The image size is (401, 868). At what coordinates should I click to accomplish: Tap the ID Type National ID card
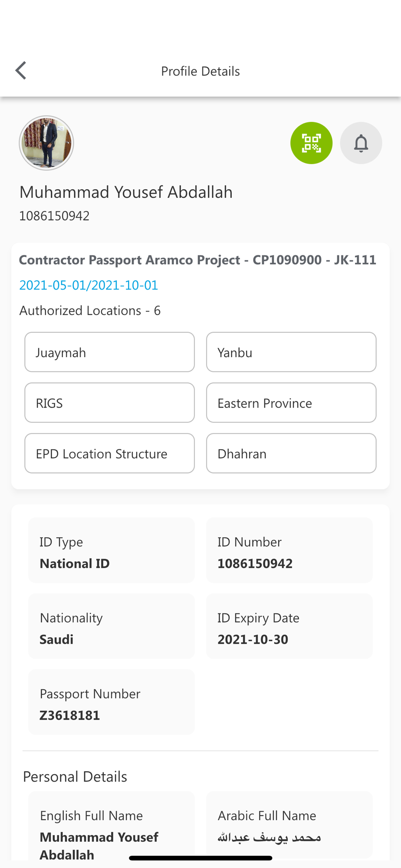pos(111,550)
